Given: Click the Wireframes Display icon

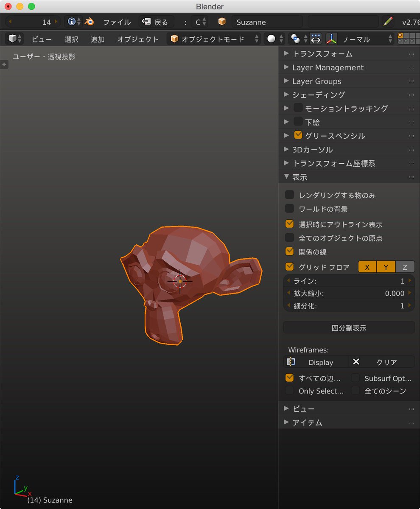Looking at the screenshot, I should 291,362.
